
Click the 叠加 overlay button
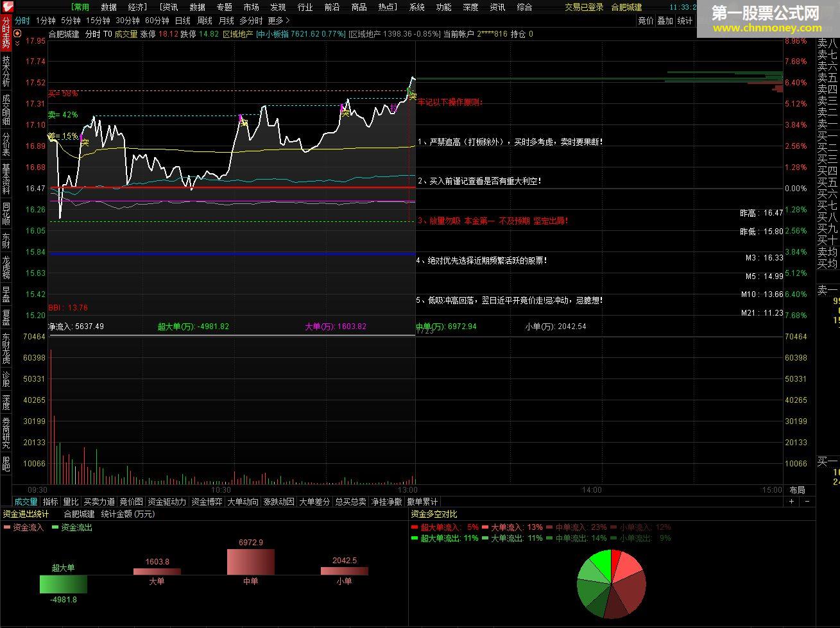(665, 21)
